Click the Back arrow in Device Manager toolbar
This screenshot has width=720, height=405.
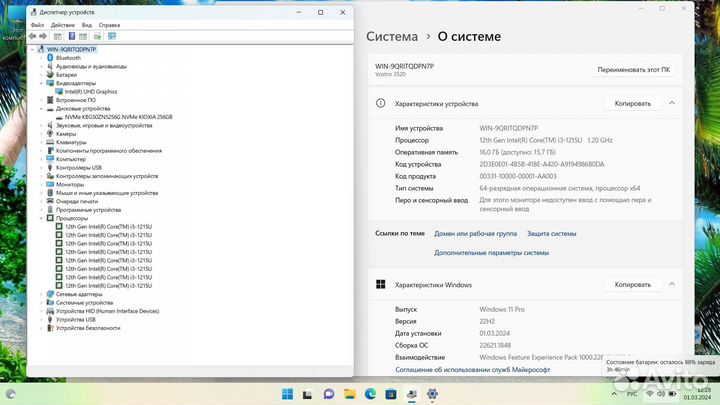[x=33, y=36]
